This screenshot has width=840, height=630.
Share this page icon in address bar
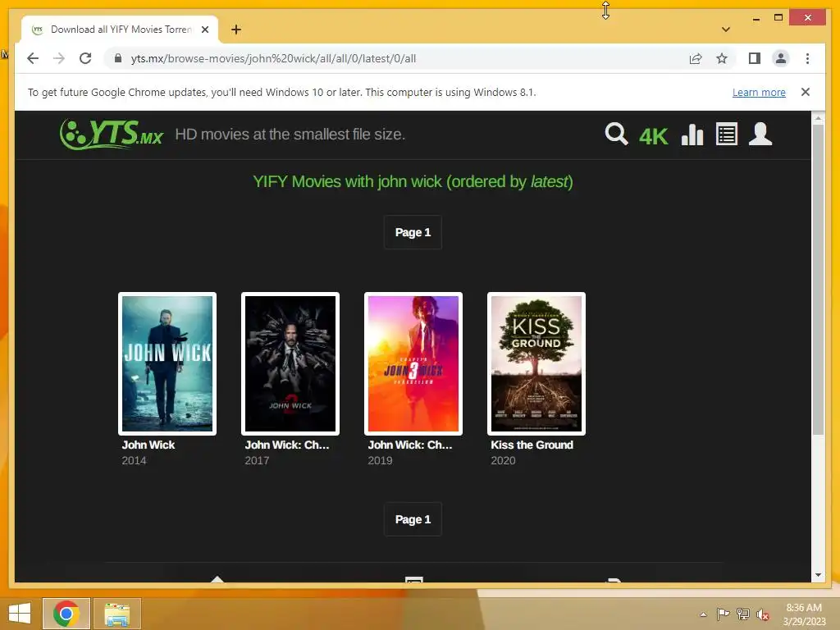pyautogui.click(x=696, y=58)
